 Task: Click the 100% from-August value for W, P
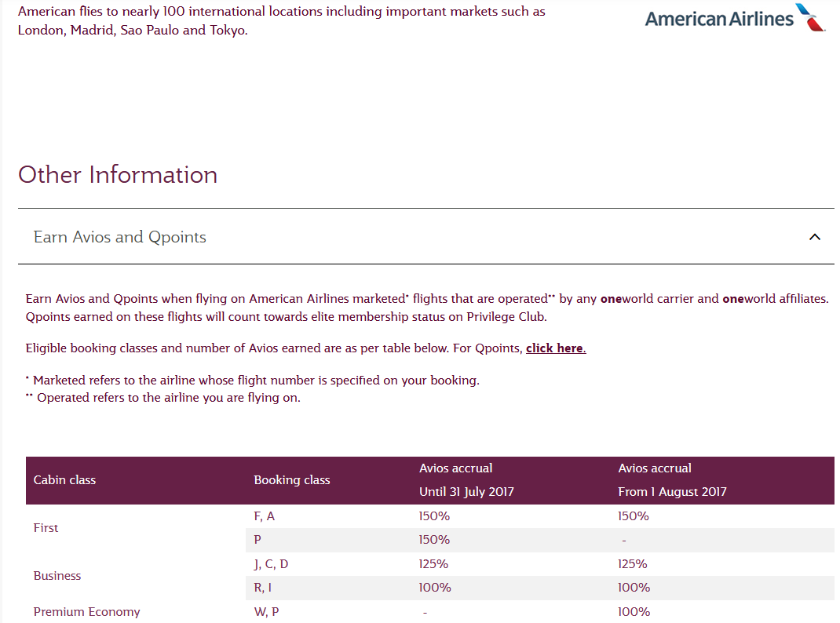point(634,611)
